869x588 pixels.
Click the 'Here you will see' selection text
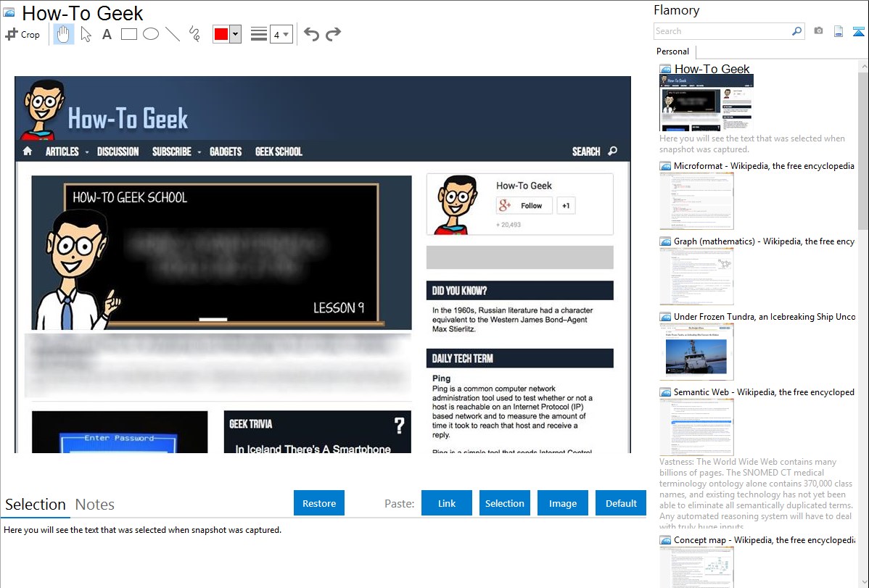pos(142,530)
